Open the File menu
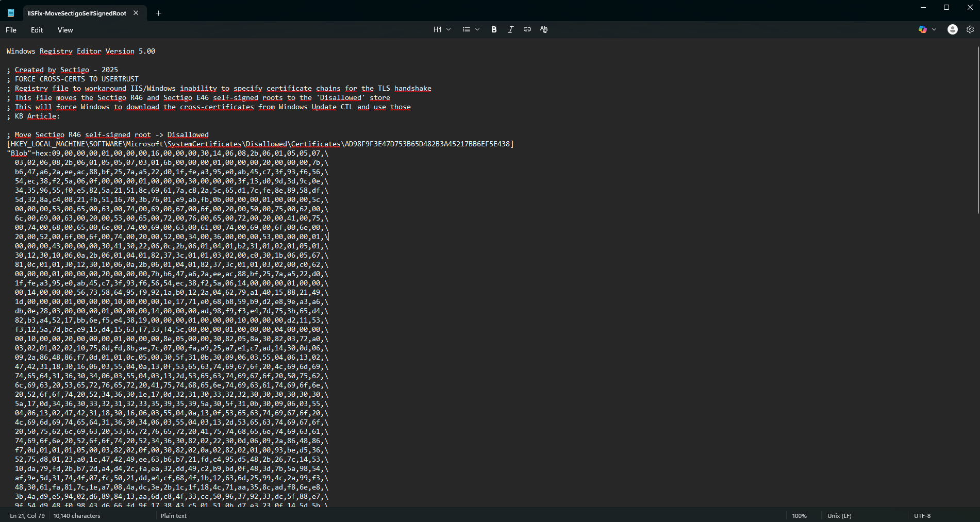This screenshot has width=980, height=522. pyautogui.click(x=11, y=30)
